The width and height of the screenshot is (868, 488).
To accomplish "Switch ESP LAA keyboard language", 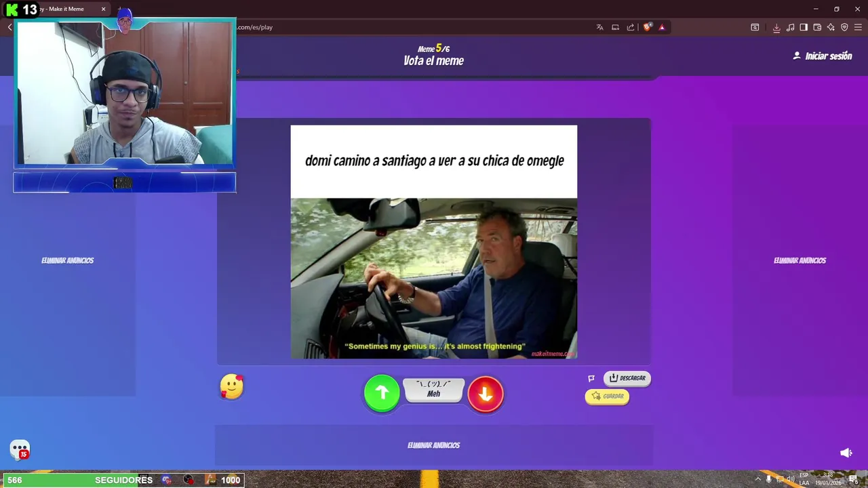I will [x=804, y=479].
